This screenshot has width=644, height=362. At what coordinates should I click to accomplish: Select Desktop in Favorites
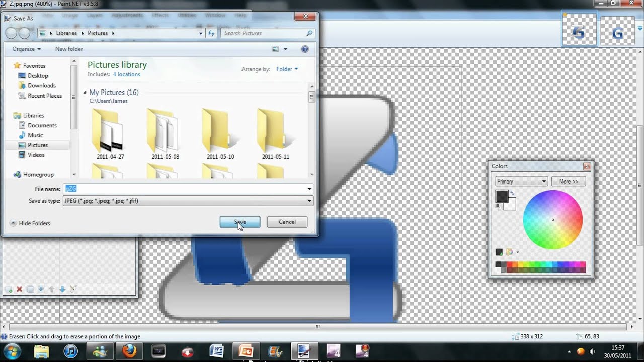38,76
